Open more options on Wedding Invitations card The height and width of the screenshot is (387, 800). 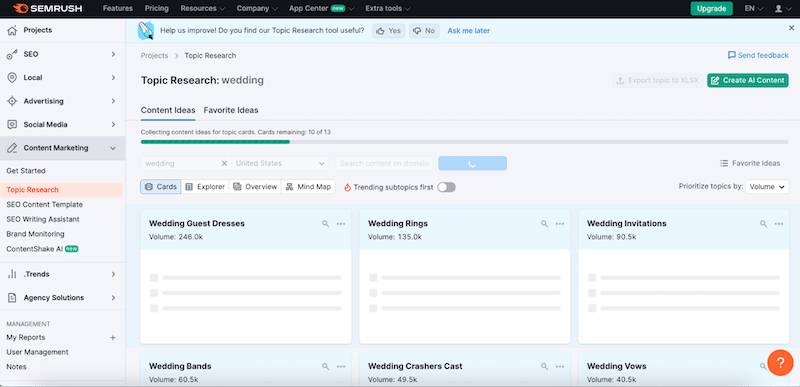point(779,224)
